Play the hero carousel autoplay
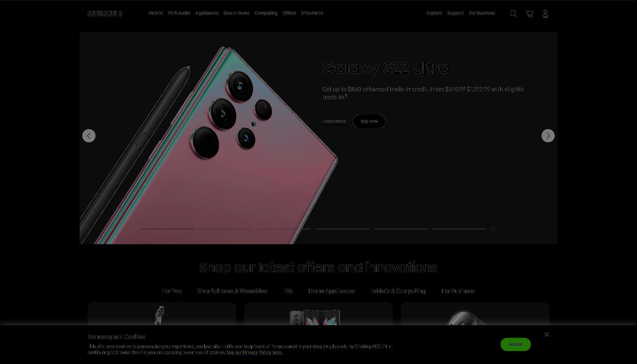 click(x=494, y=229)
